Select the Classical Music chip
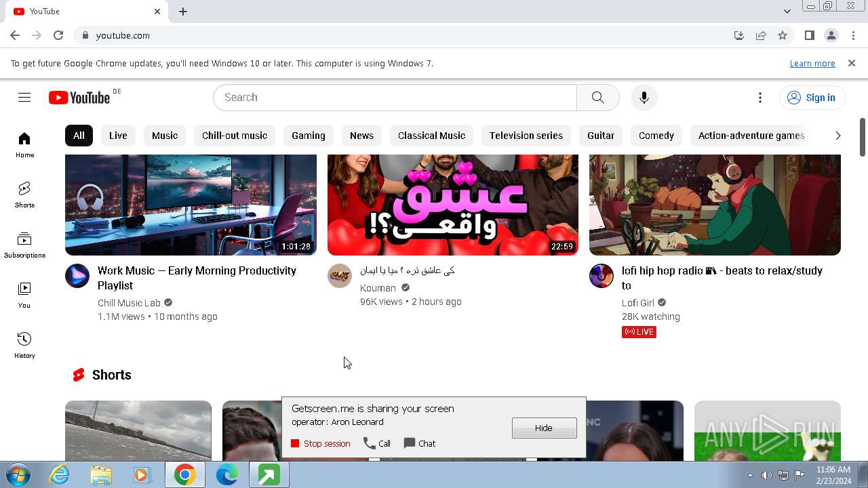The width and height of the screenshot is (868, 488). pyautogui.click(x=431, y=136)
